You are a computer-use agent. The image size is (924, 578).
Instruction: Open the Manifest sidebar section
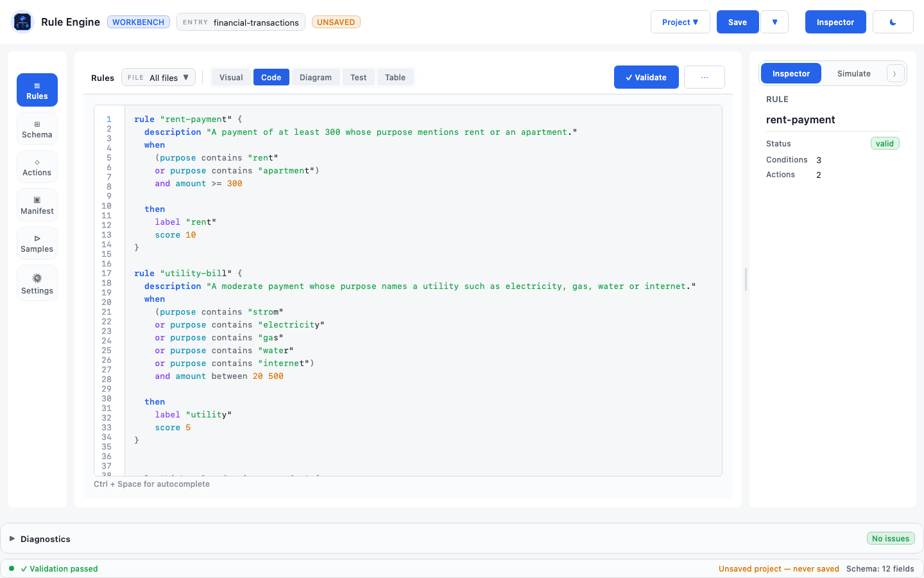point(37,205)
